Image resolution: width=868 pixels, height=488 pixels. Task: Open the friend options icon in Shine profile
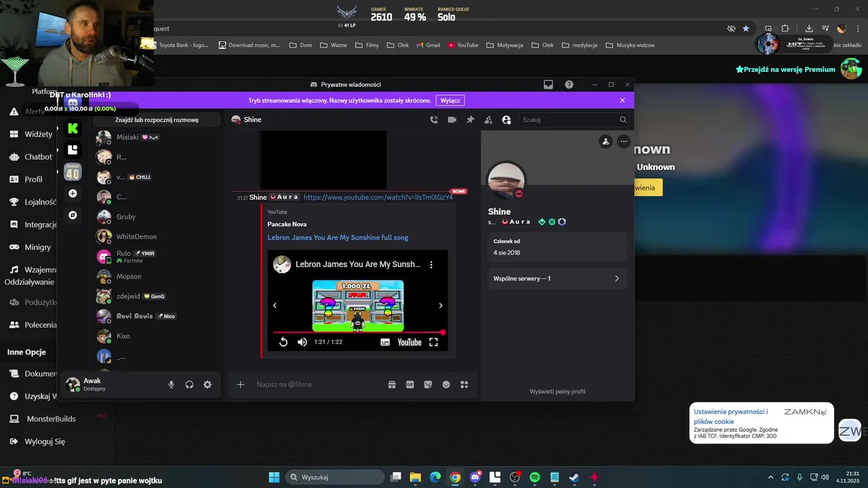click(x=606, y=142)
